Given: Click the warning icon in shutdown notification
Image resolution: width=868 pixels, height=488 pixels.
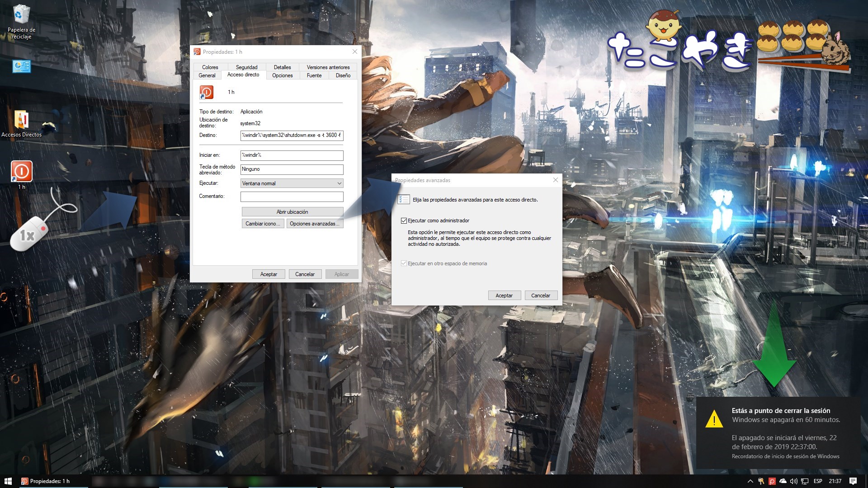Looking at the screenshot, I should (714, 419).
